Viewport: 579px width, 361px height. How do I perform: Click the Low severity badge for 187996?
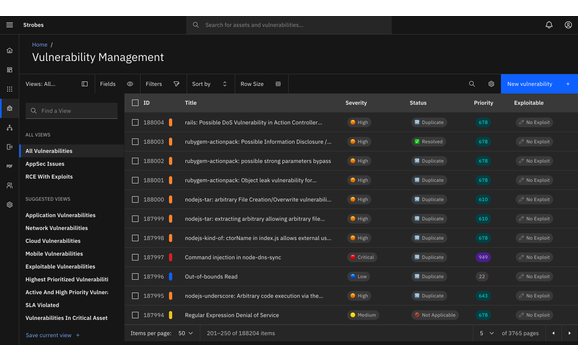click(358, 276)
